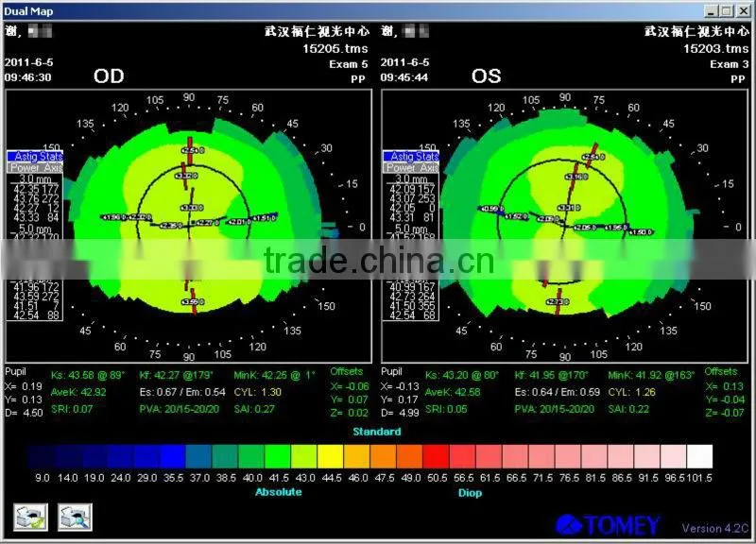Click OD value AveK: 42.92
Screen dimensions: 756x544
(x=78, y=392)
